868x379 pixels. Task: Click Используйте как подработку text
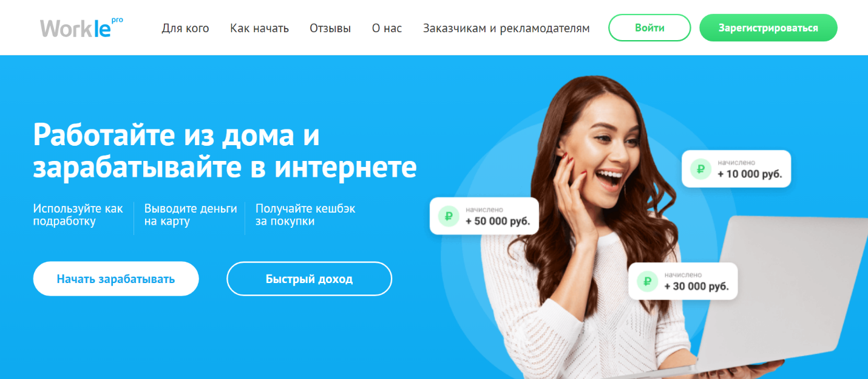(x=78, y=214)
